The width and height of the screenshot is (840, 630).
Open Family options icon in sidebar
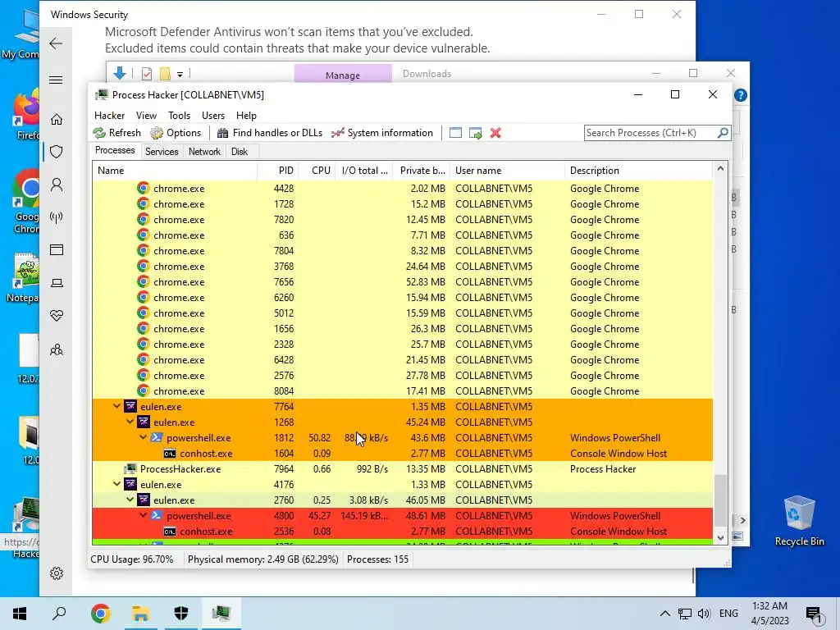point(57,349)
